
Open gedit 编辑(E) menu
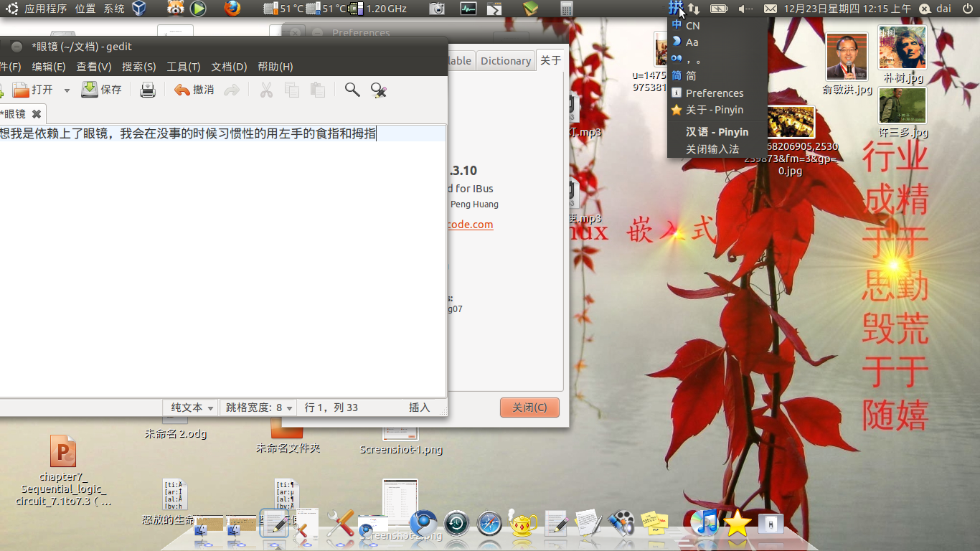click(x=49, y=67)
